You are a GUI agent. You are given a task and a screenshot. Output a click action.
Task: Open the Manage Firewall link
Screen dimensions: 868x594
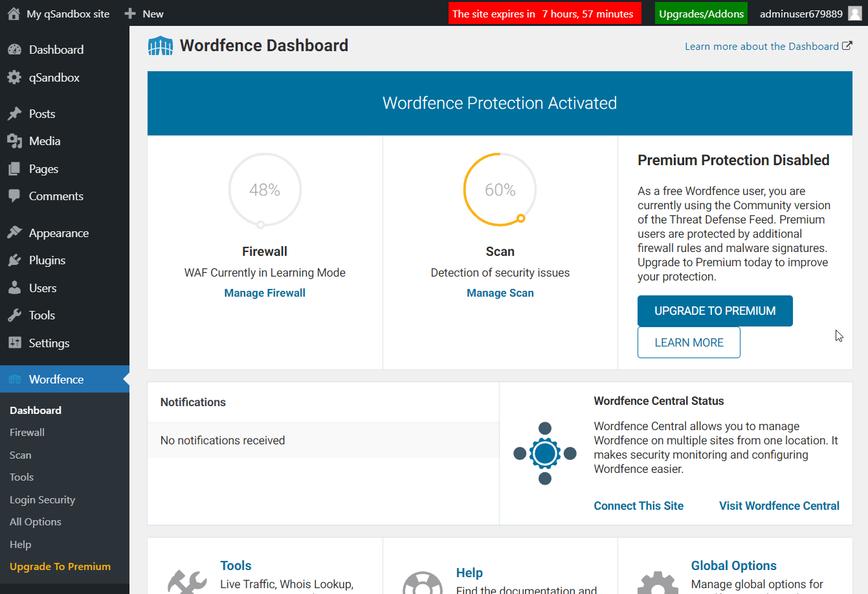pyautogui.click(x=265, y=293)
